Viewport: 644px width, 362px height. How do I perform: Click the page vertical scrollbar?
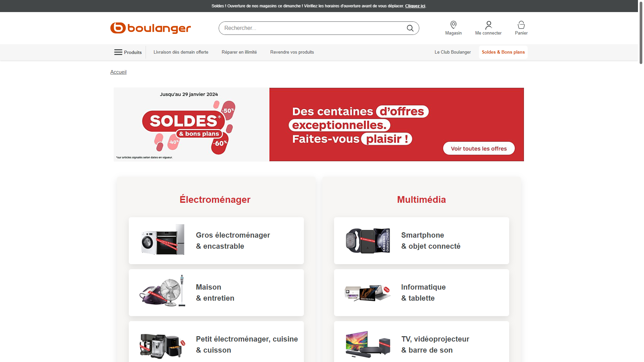tap(641, 181)
